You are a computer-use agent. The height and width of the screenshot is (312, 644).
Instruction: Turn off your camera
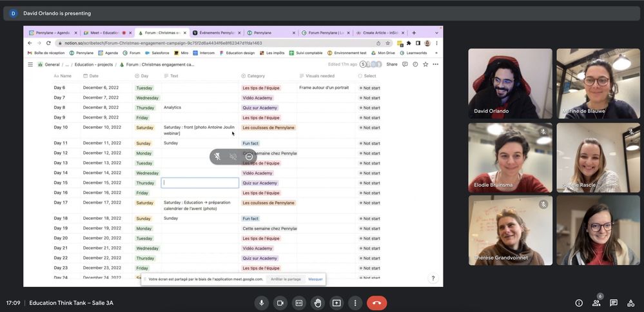point(280,303)
